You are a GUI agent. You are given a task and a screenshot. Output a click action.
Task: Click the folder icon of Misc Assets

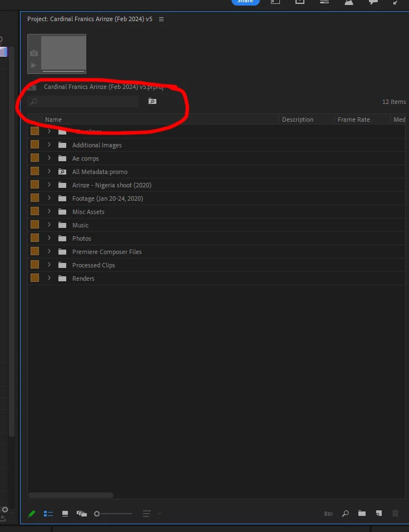click(x=62, y=211)
